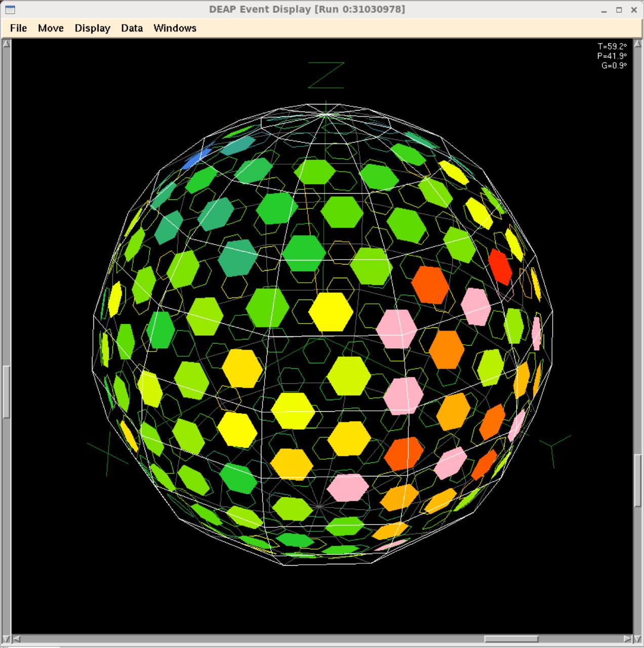The image size is (644, 648).
Task: Open the File menu
Action: click(18, 28)
